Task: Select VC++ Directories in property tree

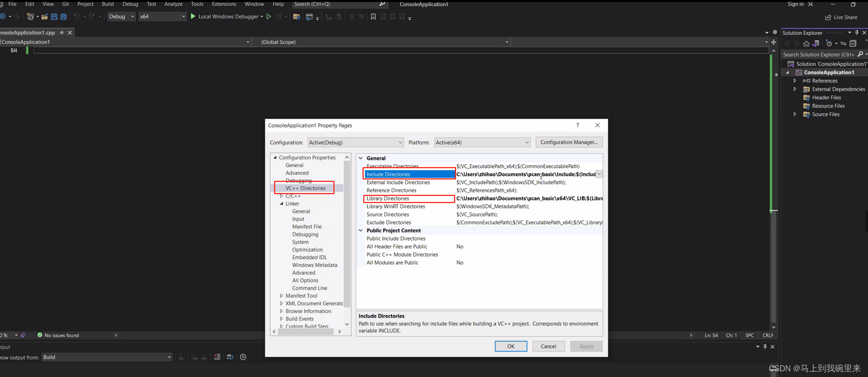Action: [306, 188]
